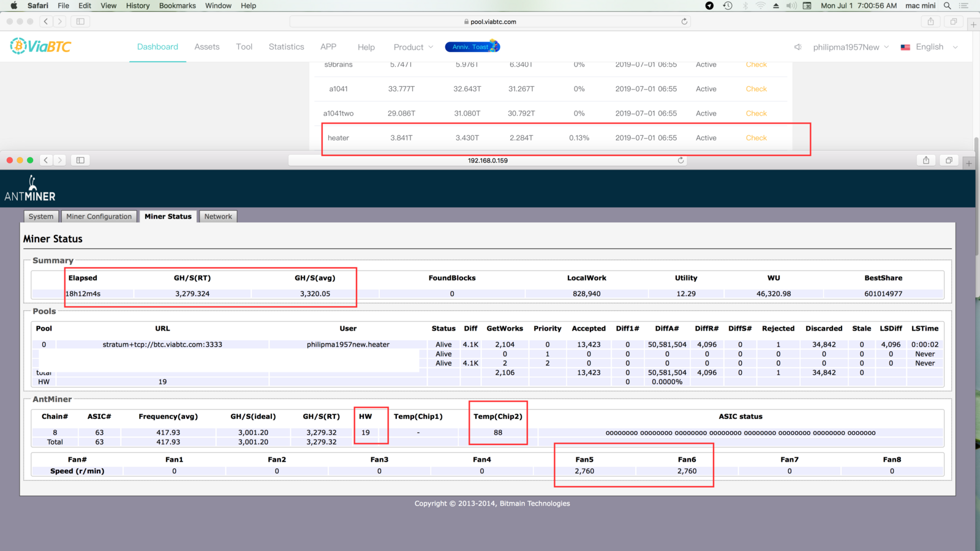This screenshot has width=980, height=551.
Task: Add new tab in ViaBTC window
Action: click(973, 24)
